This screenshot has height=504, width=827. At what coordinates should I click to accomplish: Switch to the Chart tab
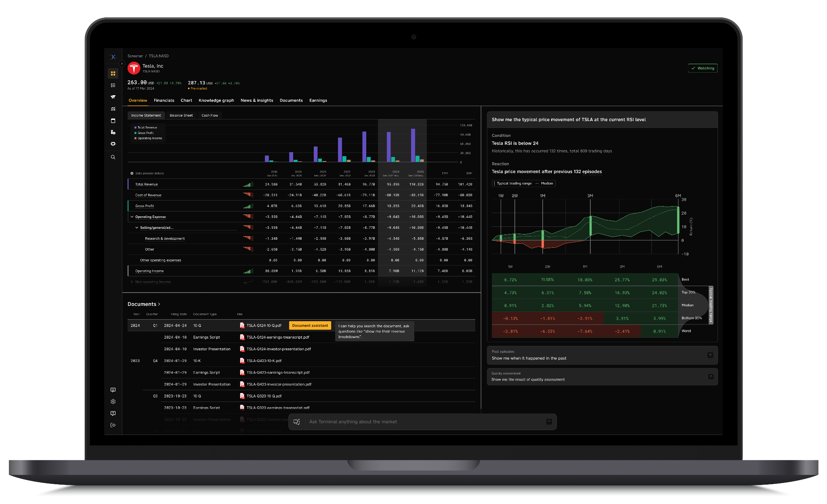tap(186, 100)
